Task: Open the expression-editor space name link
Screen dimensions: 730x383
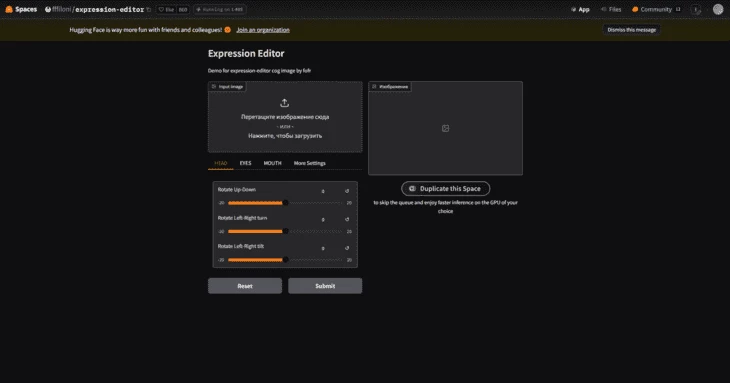Action: pos(109,9)
